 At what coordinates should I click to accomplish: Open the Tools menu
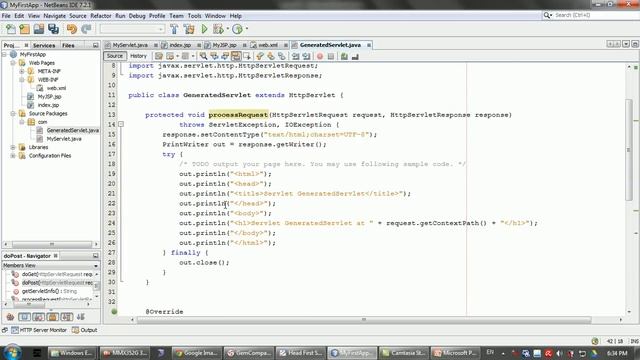click(194, 16)
